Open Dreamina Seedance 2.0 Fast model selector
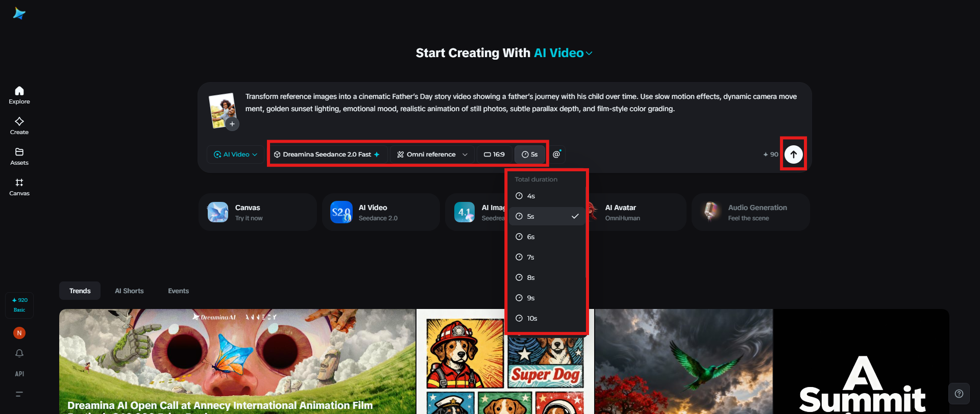Viewport: 980px width, 414px height. pyautogui.click(x=327, y=154)
